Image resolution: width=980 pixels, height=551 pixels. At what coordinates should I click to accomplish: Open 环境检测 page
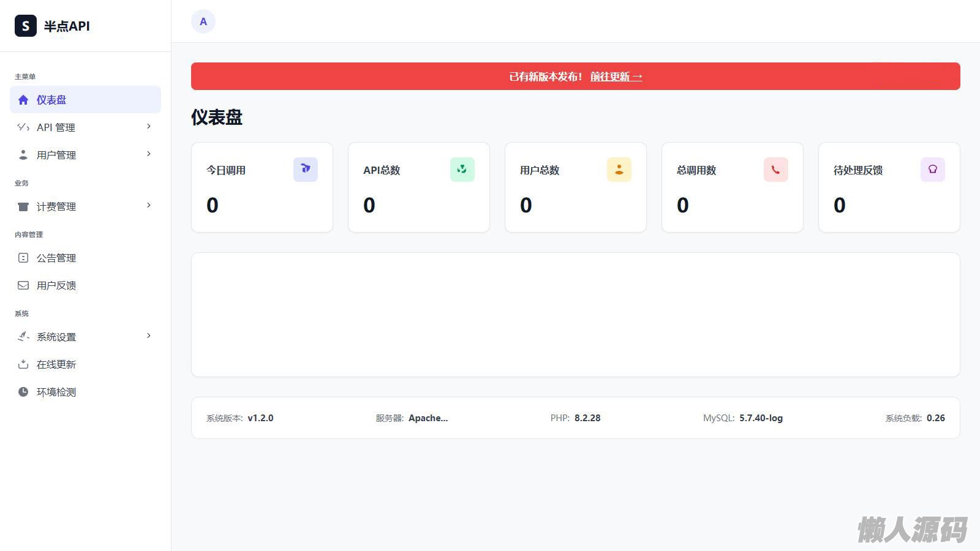click(x=85, y=392)
